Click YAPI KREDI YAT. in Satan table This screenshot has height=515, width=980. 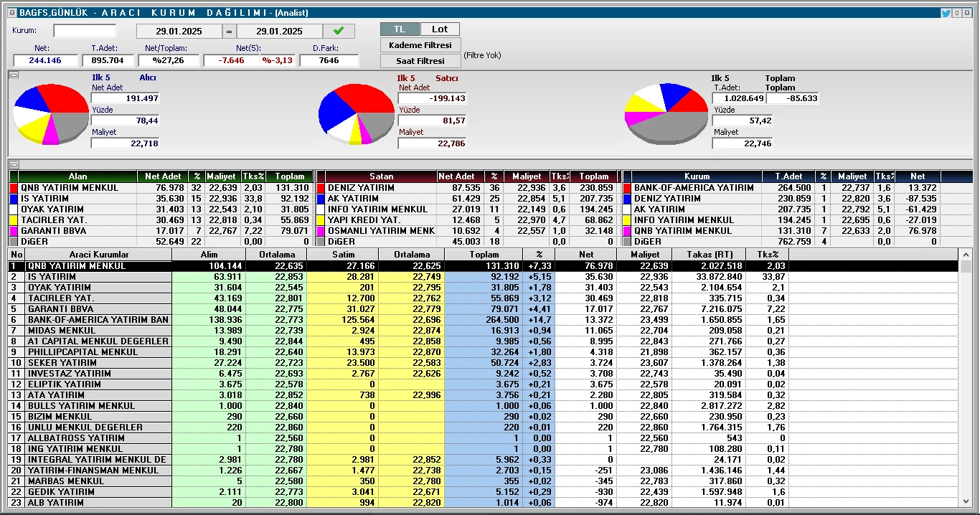point(364,220)
